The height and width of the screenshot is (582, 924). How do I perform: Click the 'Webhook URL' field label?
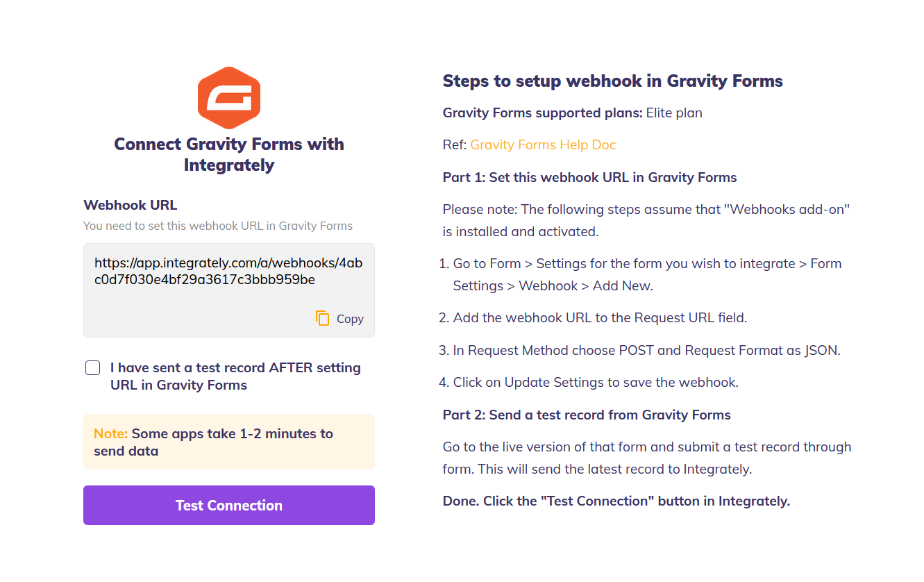pos(131,205)
